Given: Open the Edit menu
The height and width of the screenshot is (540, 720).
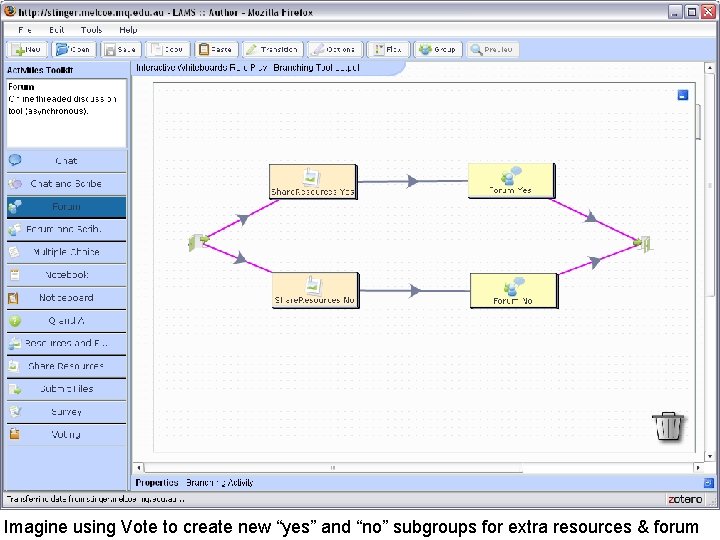Looking at the screenshot, I should tap(56, 30).
